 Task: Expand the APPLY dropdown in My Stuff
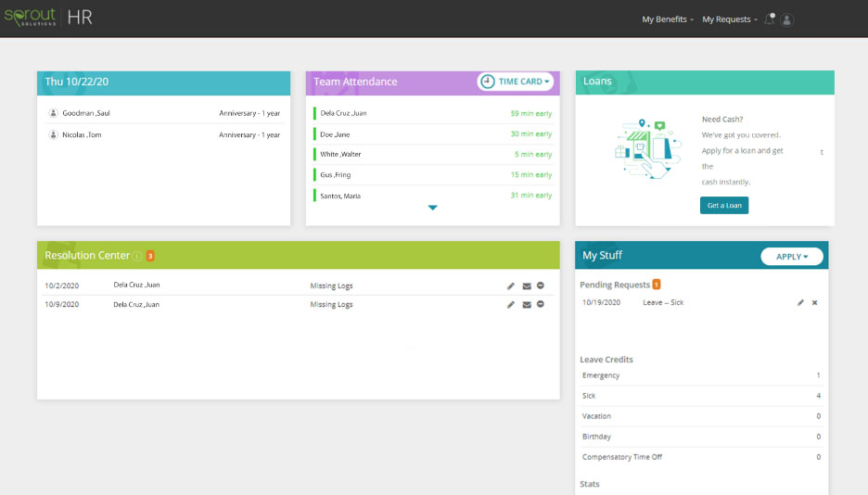(x=791, y=256)
